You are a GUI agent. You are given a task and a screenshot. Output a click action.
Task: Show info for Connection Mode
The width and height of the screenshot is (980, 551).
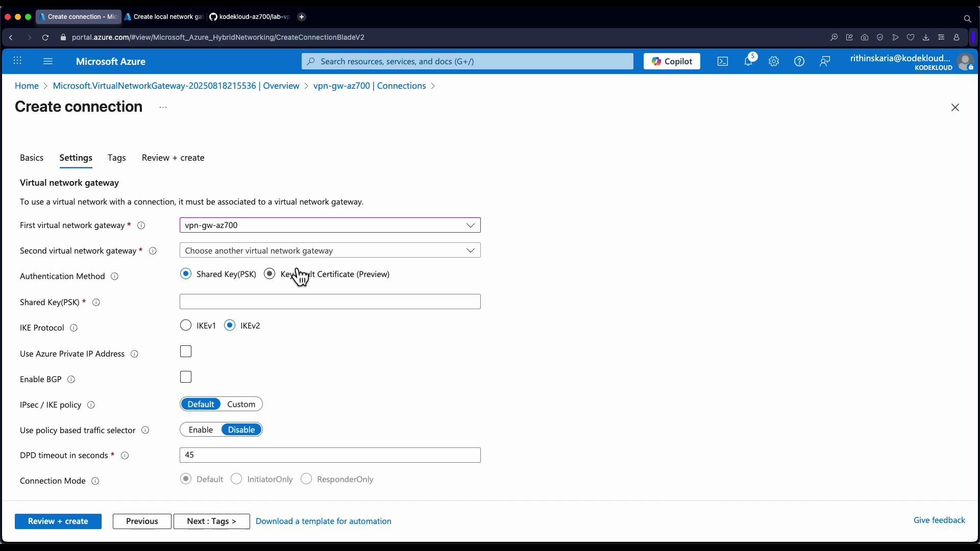[x=95, y=481]
